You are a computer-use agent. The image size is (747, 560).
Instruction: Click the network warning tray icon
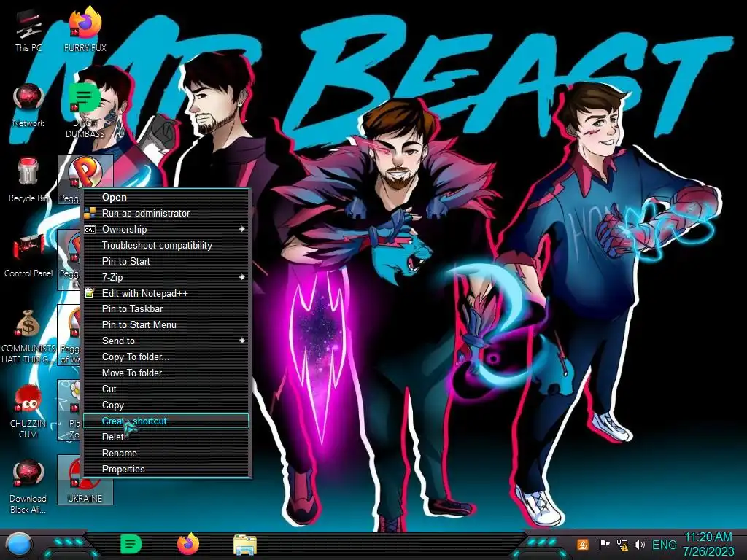[x=622, y=544]
